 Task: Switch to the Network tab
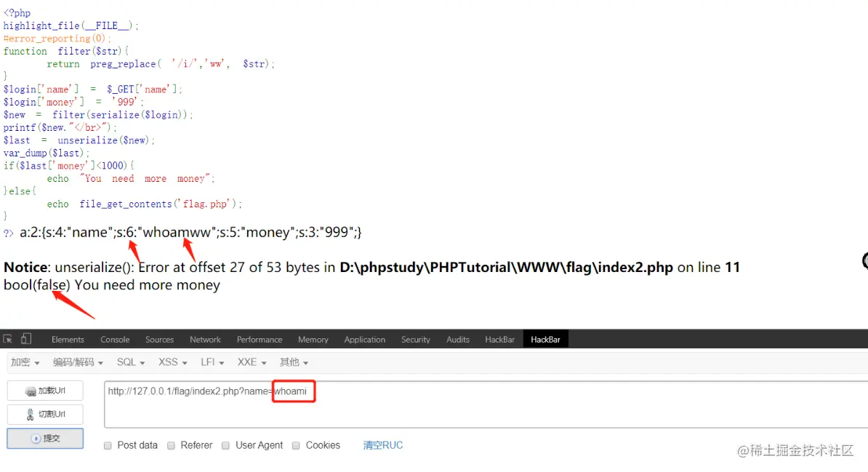pyautogui.click(x=205, y=340)
